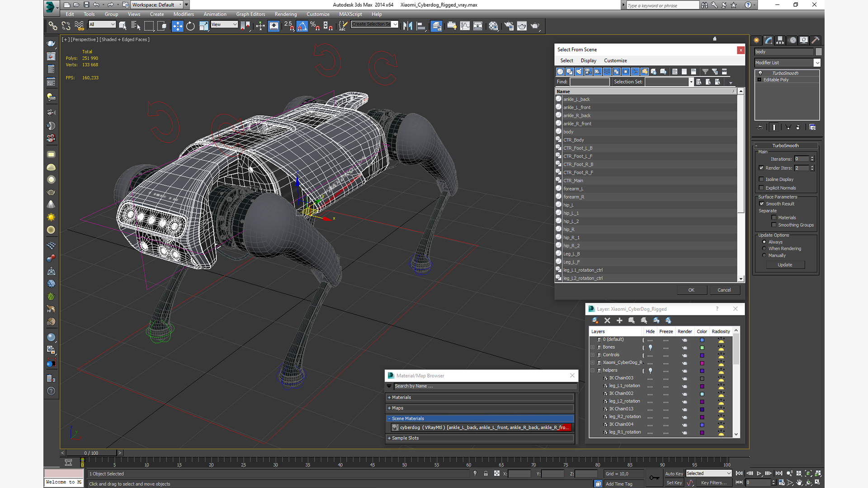The image size is (868, 488).
Task: Click the Play Animation button
Action: click(759, 473)
